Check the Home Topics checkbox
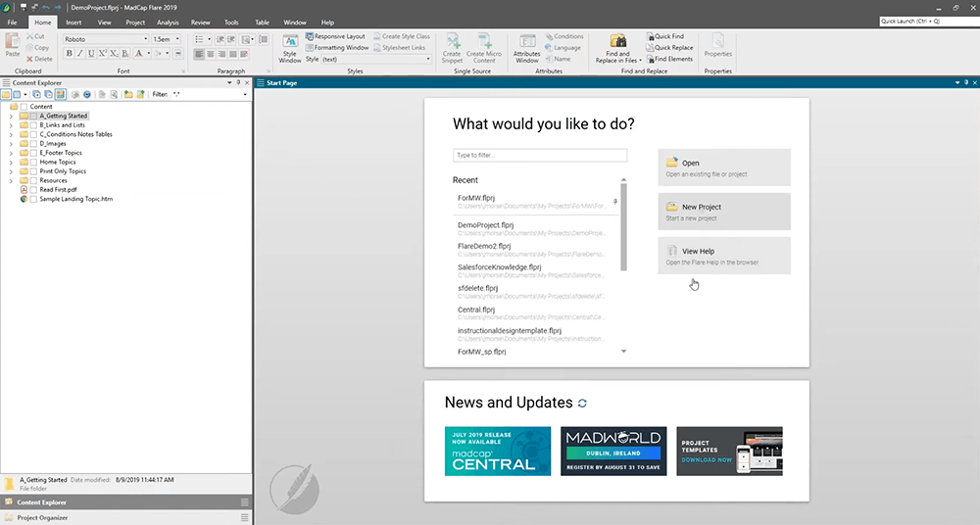This screenshot has width=980, height=525. [33, 162]
